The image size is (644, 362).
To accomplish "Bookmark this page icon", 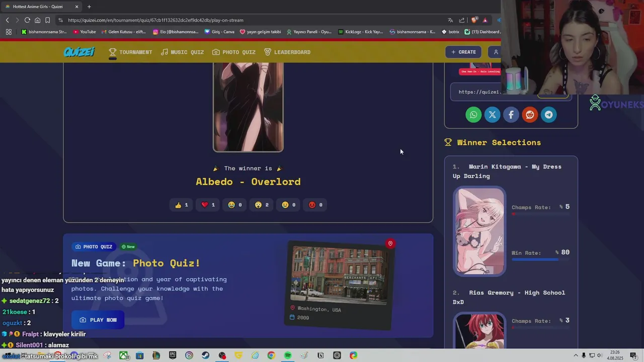I will click(x=47, y=20).
